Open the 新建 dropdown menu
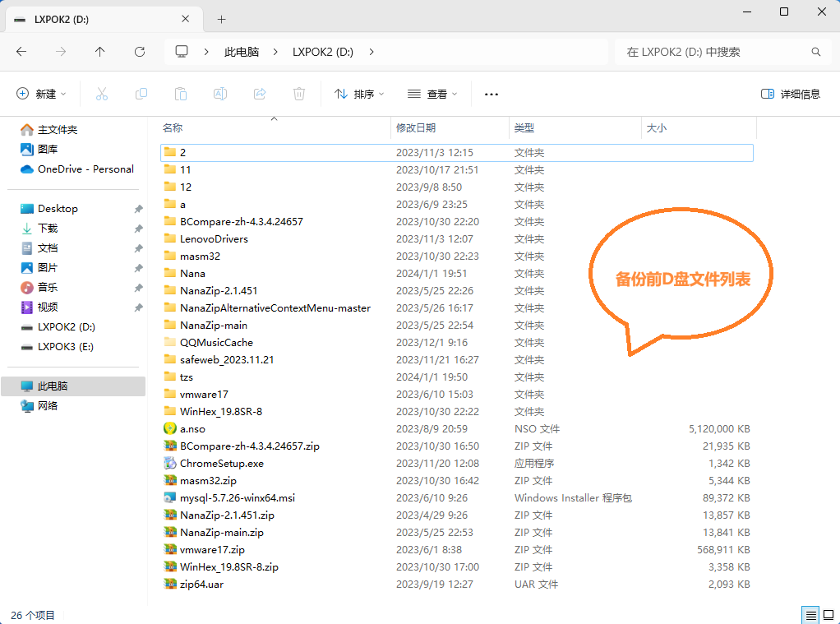 pos(41,94)
